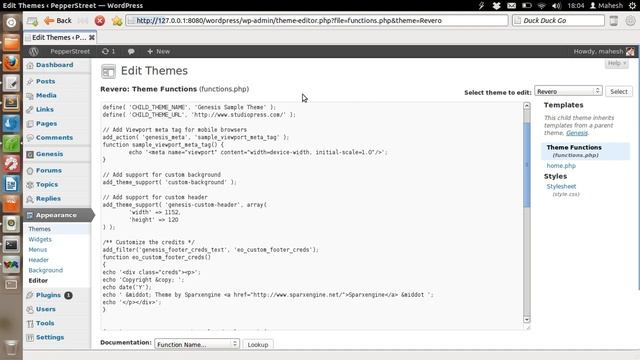
Task: Open PepperStreet site link in admin bar
Action: tap(70, 51)
